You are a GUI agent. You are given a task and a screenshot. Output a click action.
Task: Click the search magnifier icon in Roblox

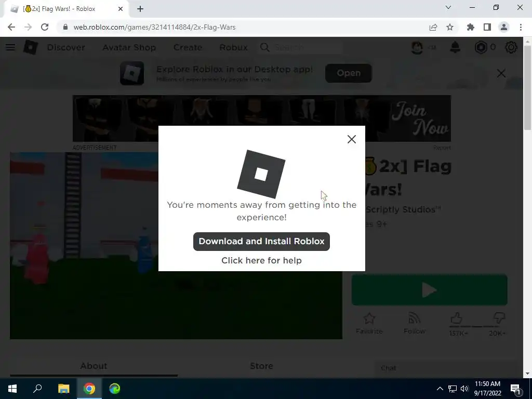(264, 47)
